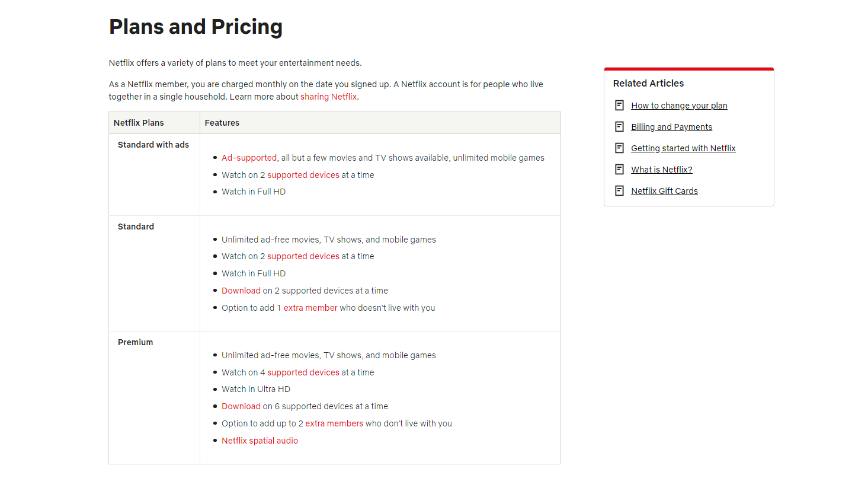Click document icon next to What is Netflix?

(x=619, y=169)
